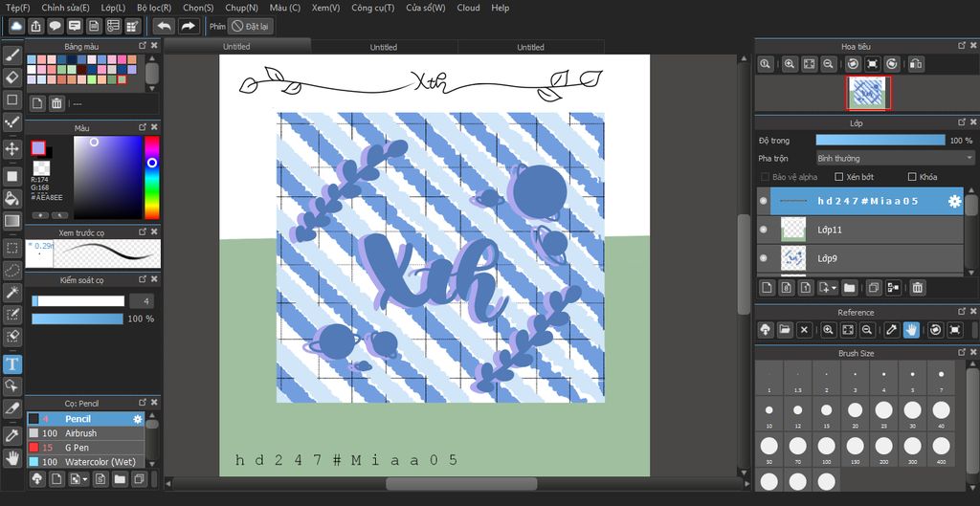Open the add layer dropdown arrow

[835, 289]
